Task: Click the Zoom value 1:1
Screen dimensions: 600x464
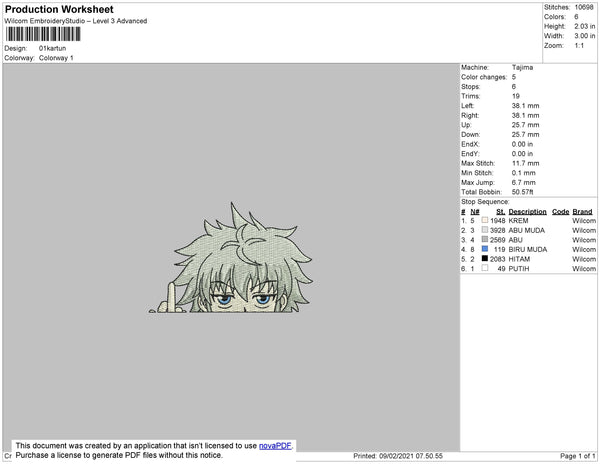Action: point(579,46)
